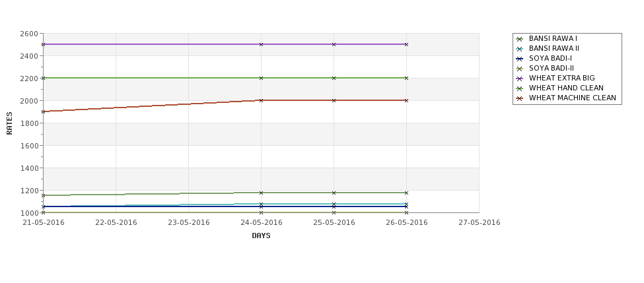Click the 27-05-2016 x-axis date label

click(480, 223)
